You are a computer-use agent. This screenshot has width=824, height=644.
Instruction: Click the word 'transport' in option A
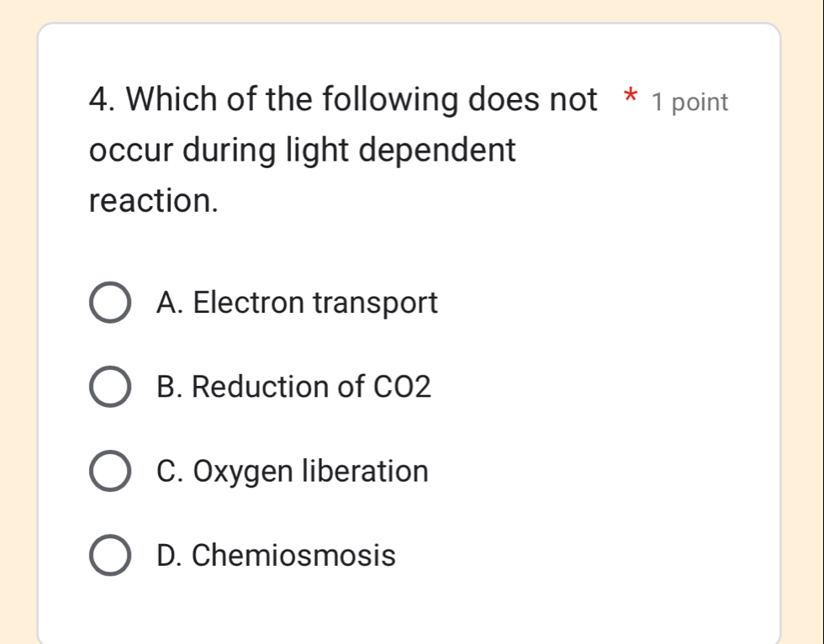coord(376,304)
